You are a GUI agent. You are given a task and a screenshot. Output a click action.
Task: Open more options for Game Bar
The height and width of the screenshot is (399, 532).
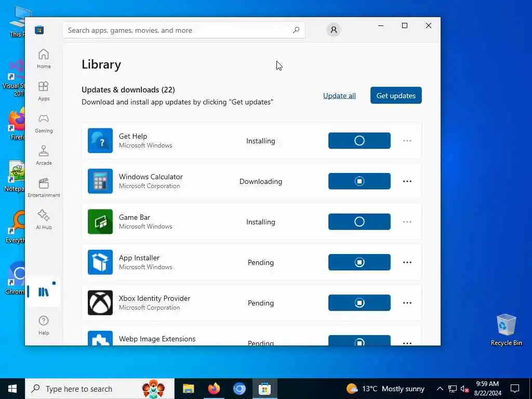tap(407, 221)
